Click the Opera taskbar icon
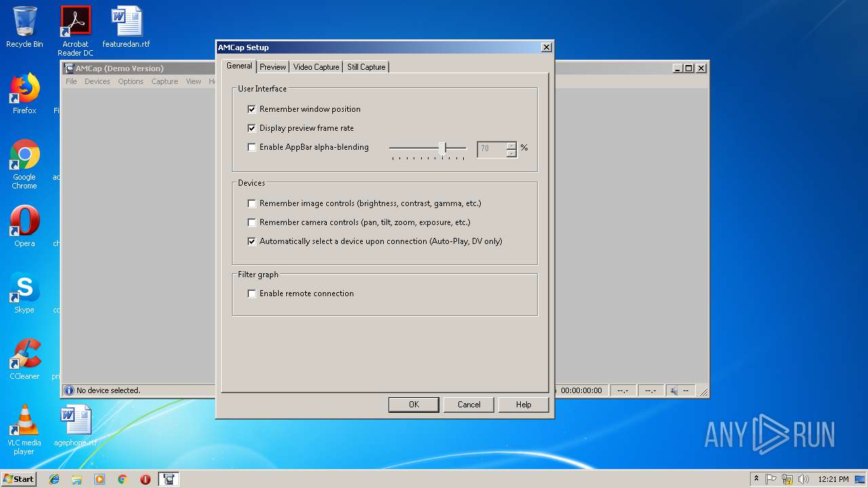 (145, 479)
